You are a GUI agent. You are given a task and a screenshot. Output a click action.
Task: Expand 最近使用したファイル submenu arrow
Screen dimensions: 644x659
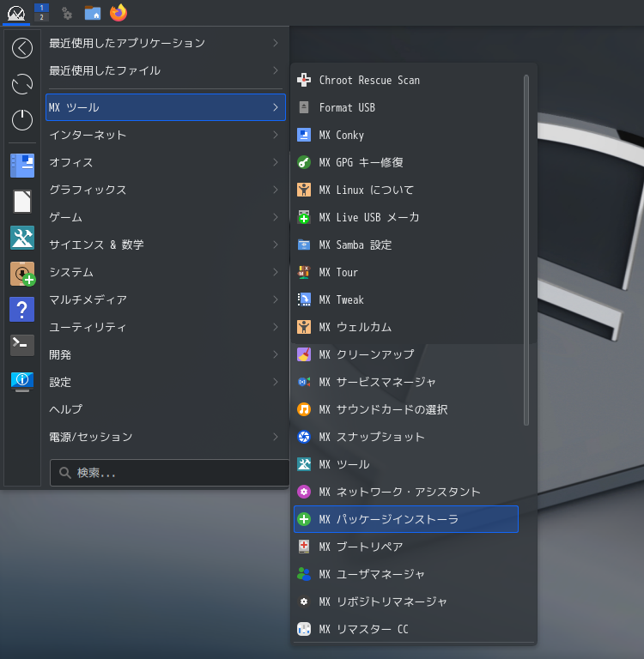(276, 70)
